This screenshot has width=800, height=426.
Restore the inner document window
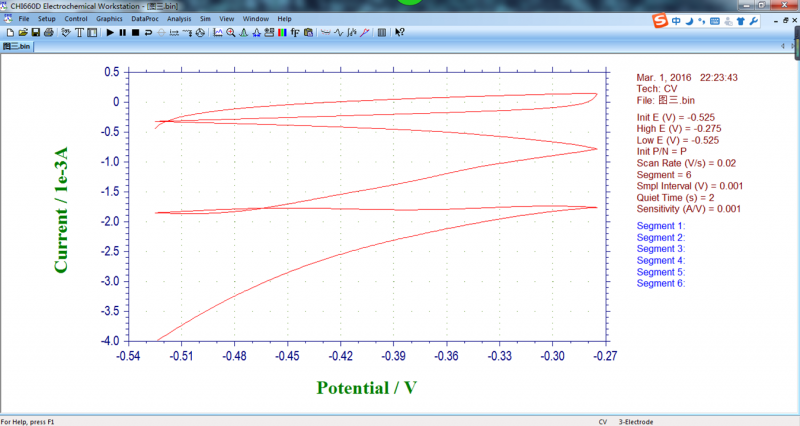pos(785,20)
